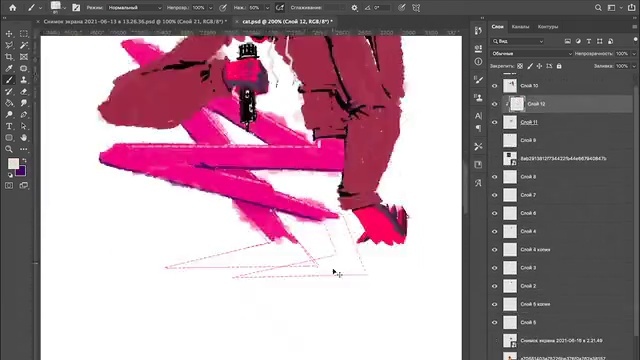
Task: Hide layer Слой 11
Action: click(x=495, y=122)
